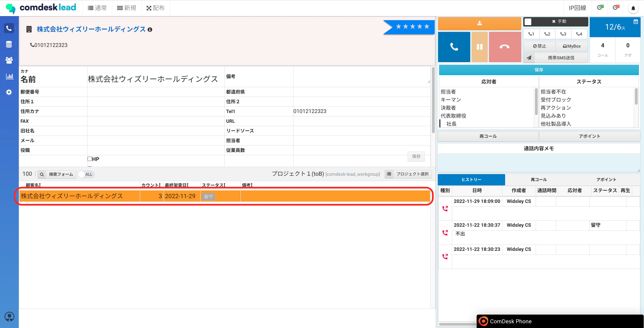Image resolution: width=644 pixels, height=328 pixels.
Task: Click the orange download button
Action: 480,23
